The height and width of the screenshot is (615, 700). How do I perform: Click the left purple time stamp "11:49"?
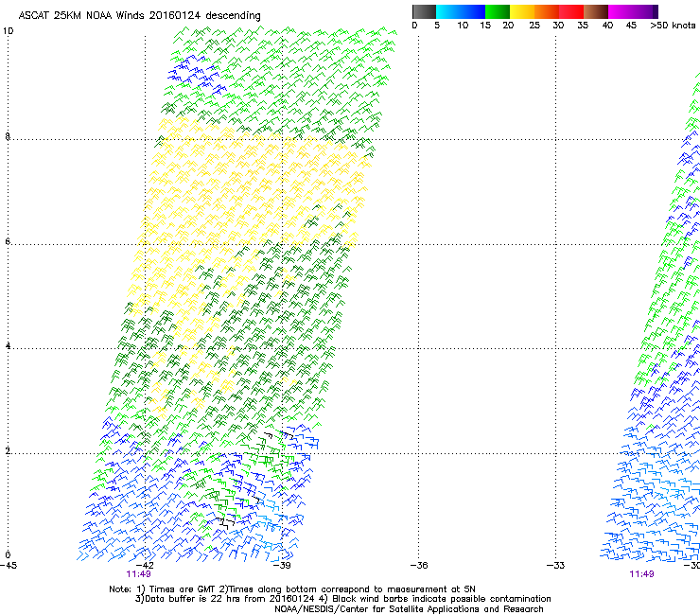(x=138, y=574)
